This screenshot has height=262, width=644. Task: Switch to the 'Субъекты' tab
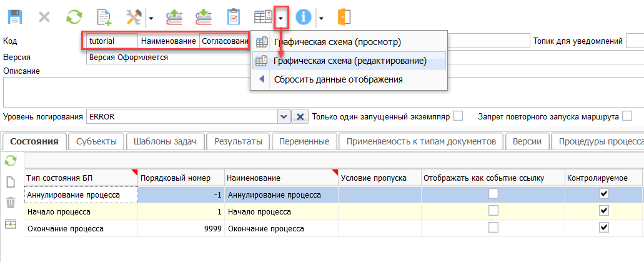96,141
